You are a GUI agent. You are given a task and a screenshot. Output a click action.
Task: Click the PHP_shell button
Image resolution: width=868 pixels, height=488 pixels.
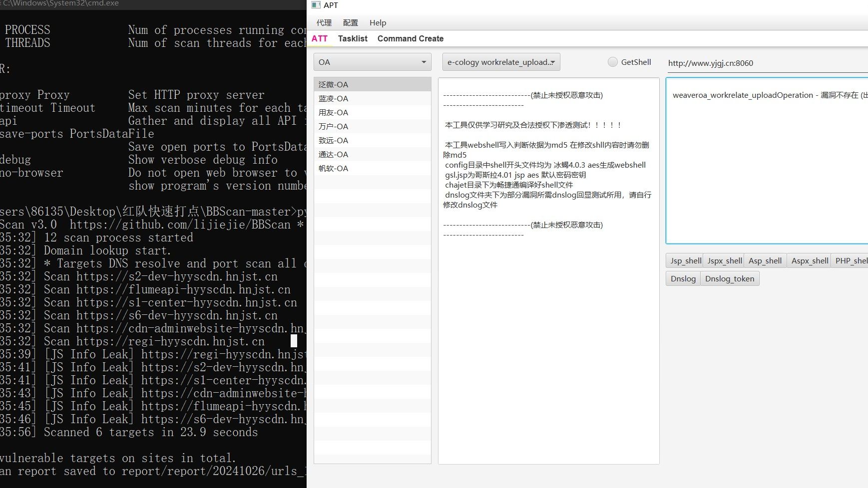click(851, 260)
